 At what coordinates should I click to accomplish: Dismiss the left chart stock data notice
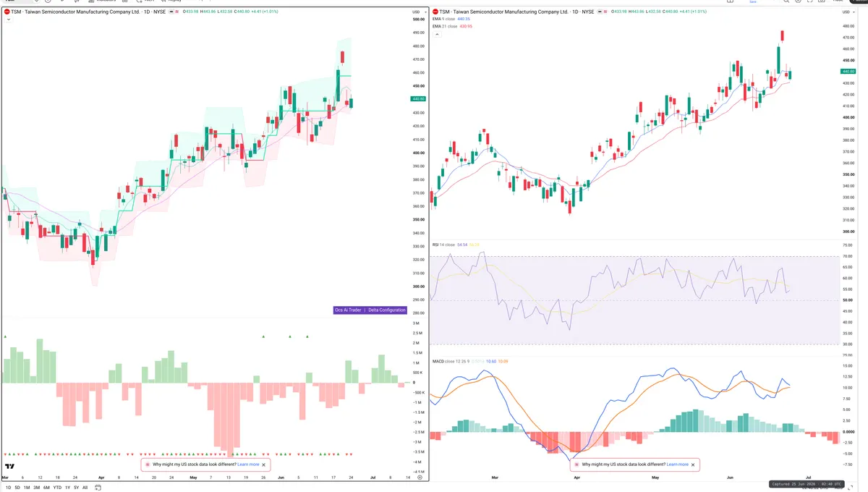pos(264,465)
